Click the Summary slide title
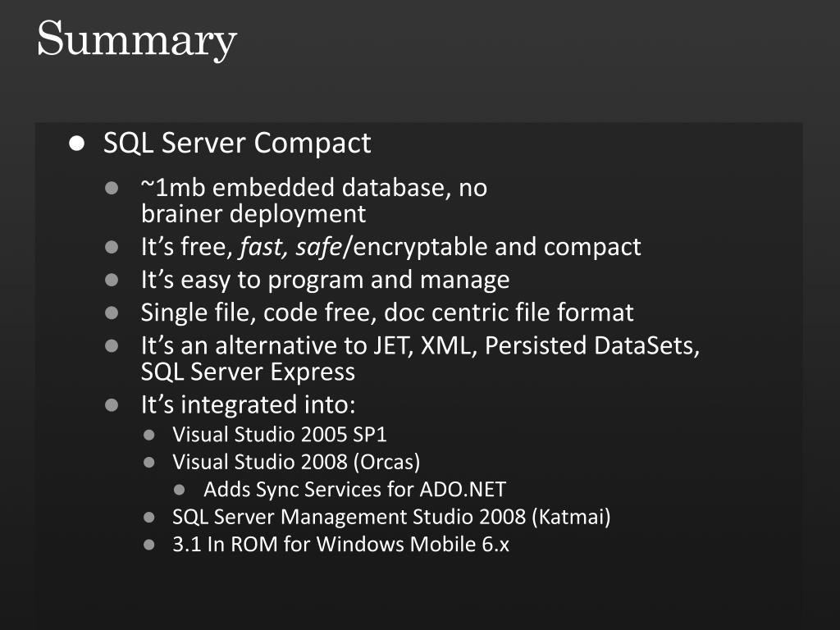This screenshot has width=840, height=630. 137,39
